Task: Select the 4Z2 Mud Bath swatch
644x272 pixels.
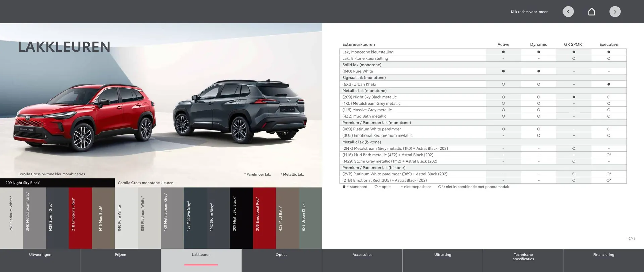Action: pyautogui.click(x=287, y=218)
